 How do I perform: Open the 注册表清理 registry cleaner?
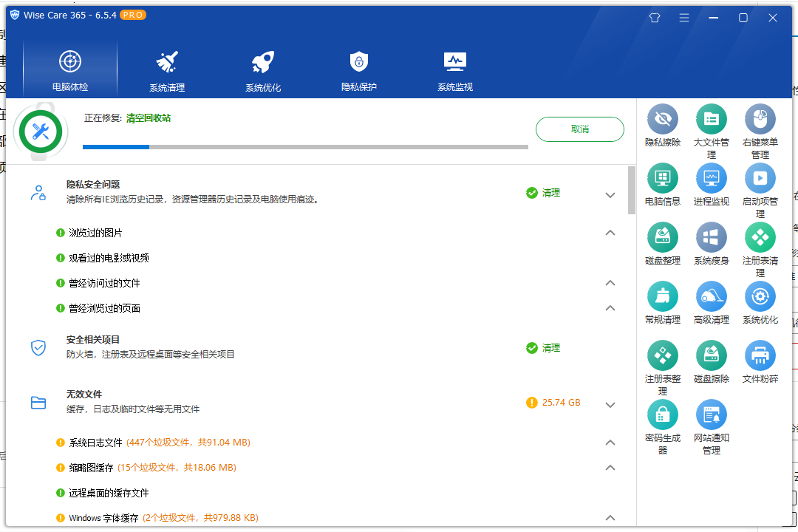(760, 250)
